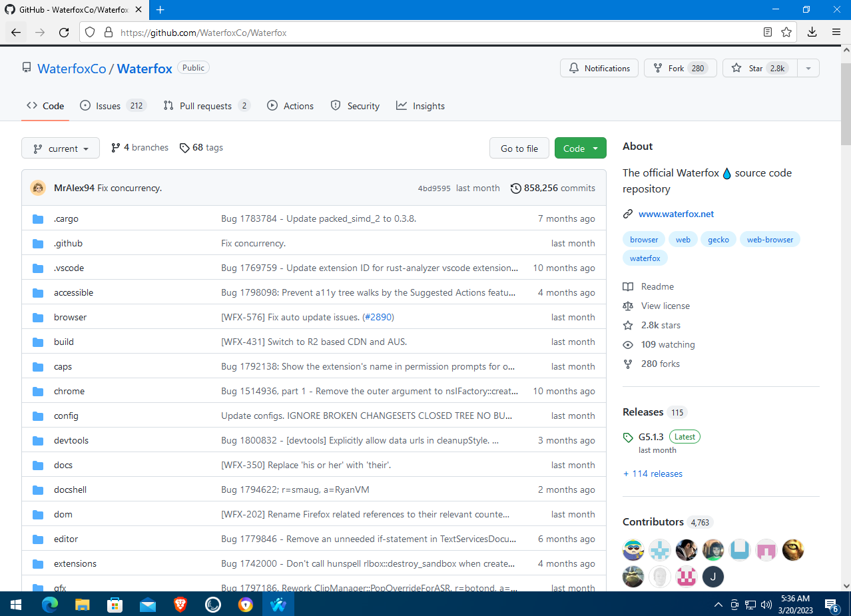Open the Issues tab
Screen dimensions: 851x616
(x=113, y=106)
